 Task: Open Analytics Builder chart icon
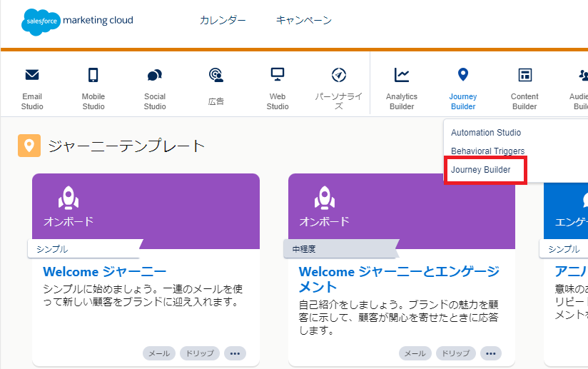coord(402,75)
